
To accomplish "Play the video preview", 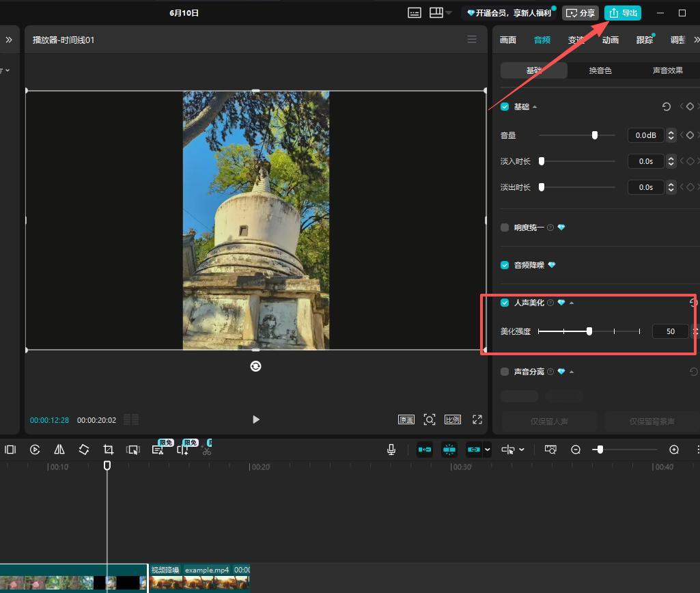I will [256, 419].
